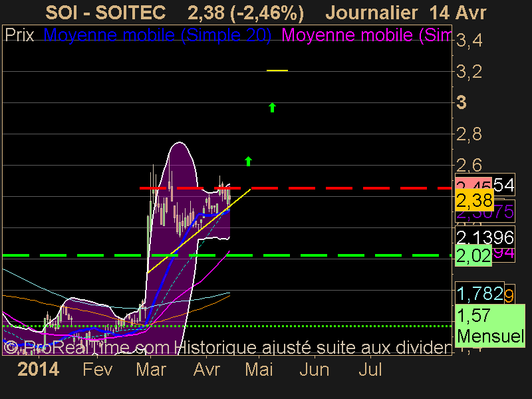This screenshot has width=532, height=399.
Task: Click the 2014 time axis label
Action: pyautogui.click(x=39, y=369)
